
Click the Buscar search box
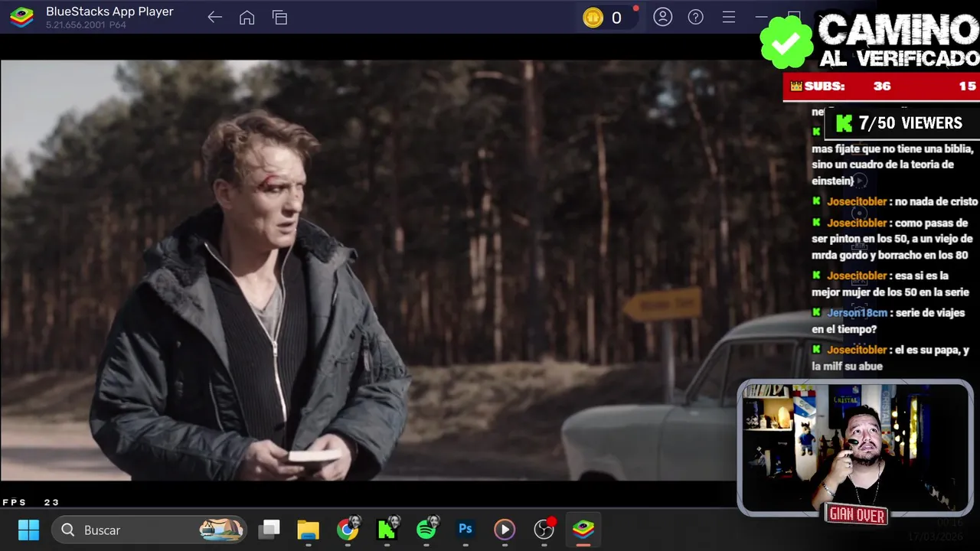(150, 530)
